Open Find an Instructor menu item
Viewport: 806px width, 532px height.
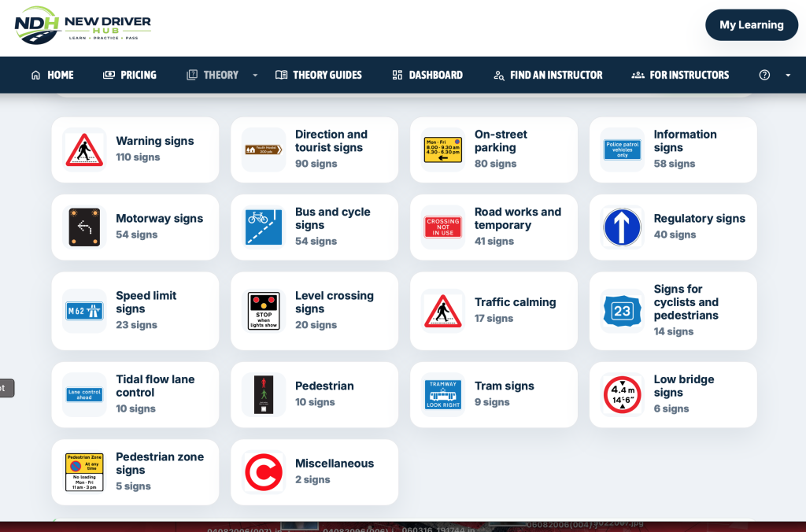click(x=548, y=75)
